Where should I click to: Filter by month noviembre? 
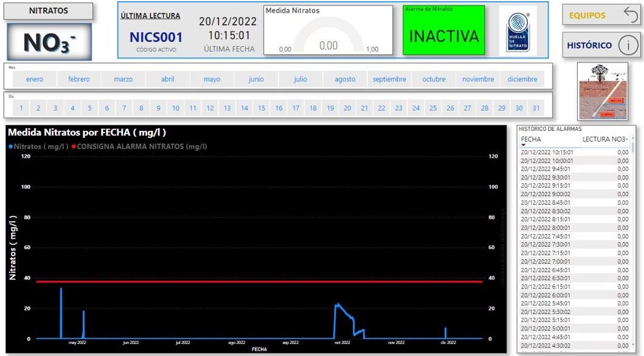pyautogui.click(x=478, y=79)
